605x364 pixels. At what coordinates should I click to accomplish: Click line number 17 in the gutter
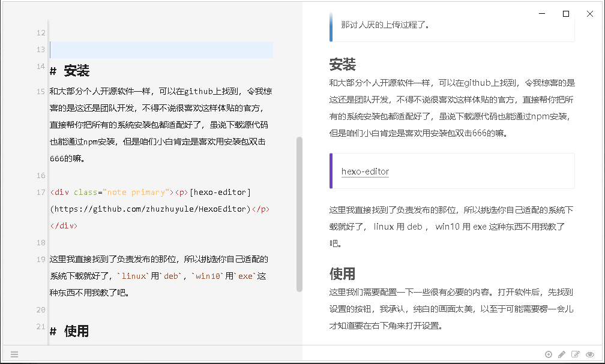[41, 192]
